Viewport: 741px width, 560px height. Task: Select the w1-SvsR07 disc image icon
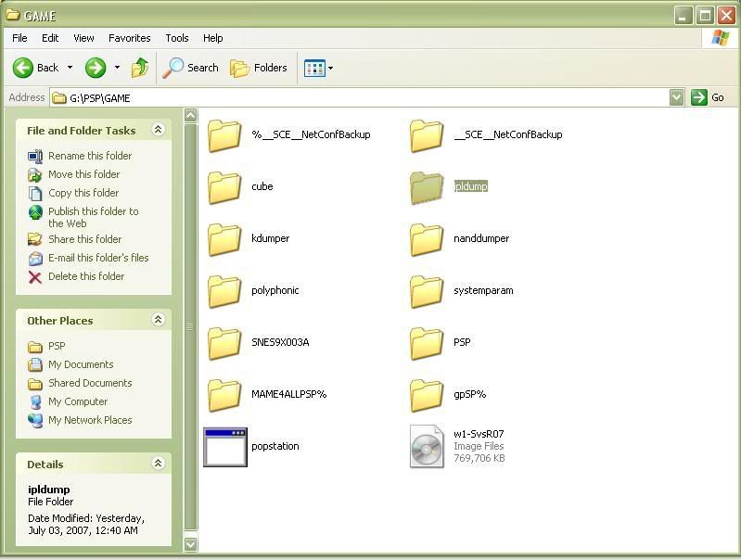point(427,447)
